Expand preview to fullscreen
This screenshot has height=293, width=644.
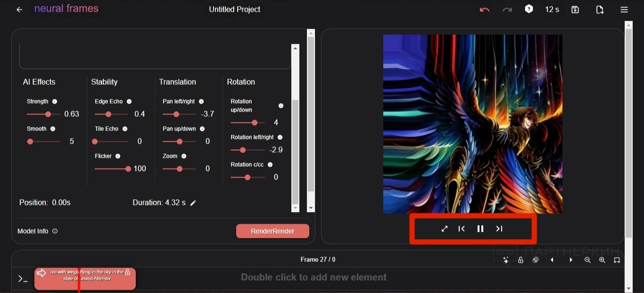click(444, 228)
